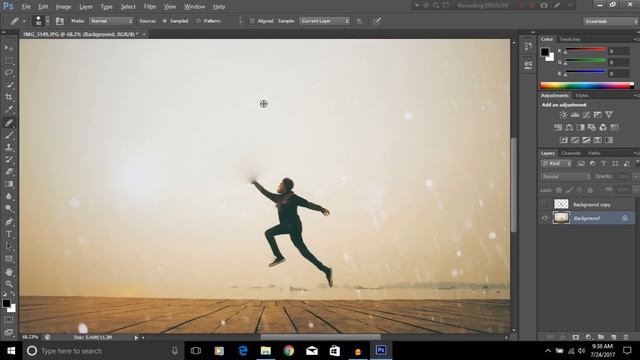Image resolution: width=640 pixels, height=360 pixels.
Task: Click the Windows search box
Action: 102,351
